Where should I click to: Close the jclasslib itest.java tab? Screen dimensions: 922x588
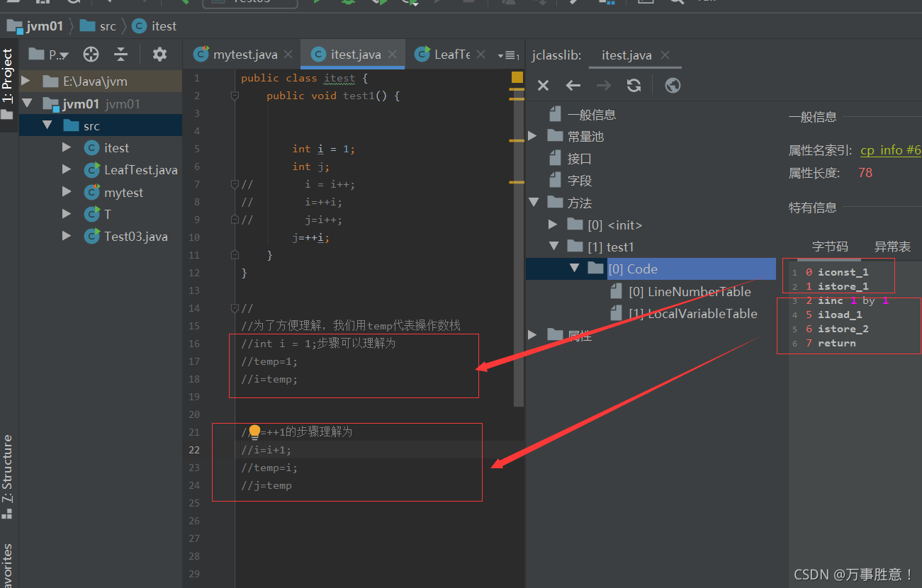pos(665,55)
